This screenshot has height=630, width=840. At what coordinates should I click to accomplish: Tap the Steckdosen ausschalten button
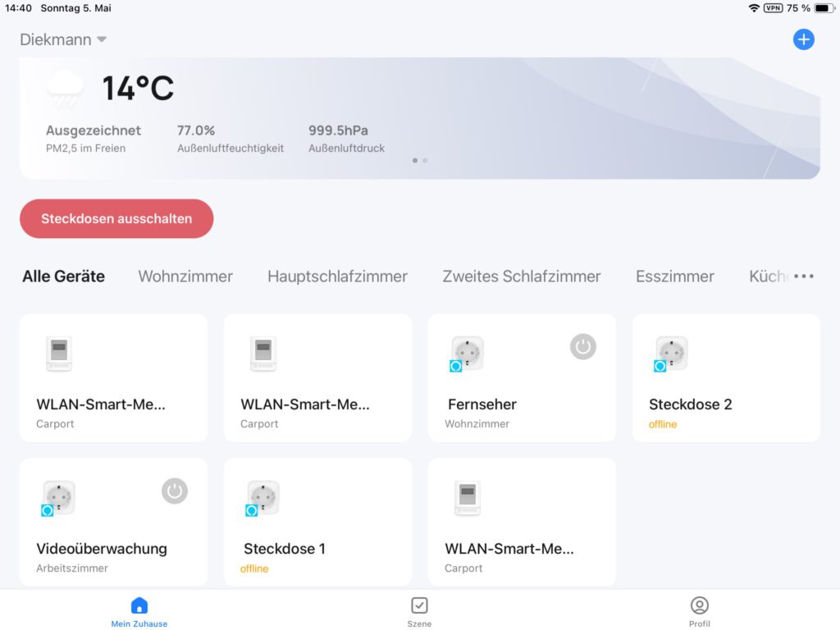pyautogui.click(x=116, y=218)
